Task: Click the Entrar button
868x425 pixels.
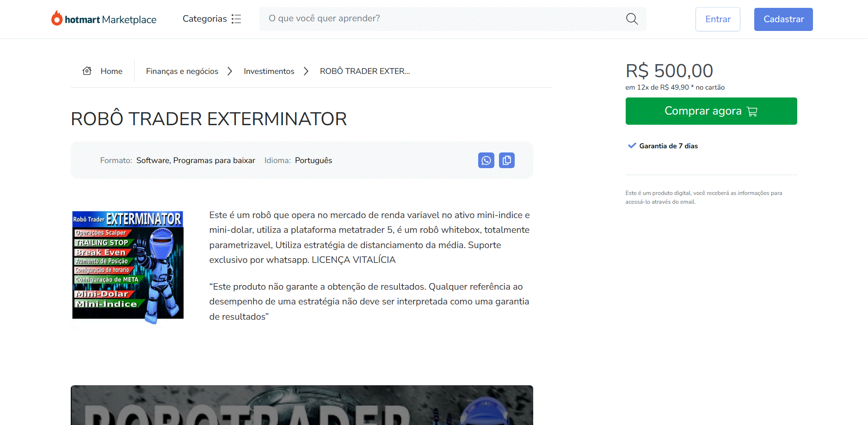Action: tap(718, 19)
